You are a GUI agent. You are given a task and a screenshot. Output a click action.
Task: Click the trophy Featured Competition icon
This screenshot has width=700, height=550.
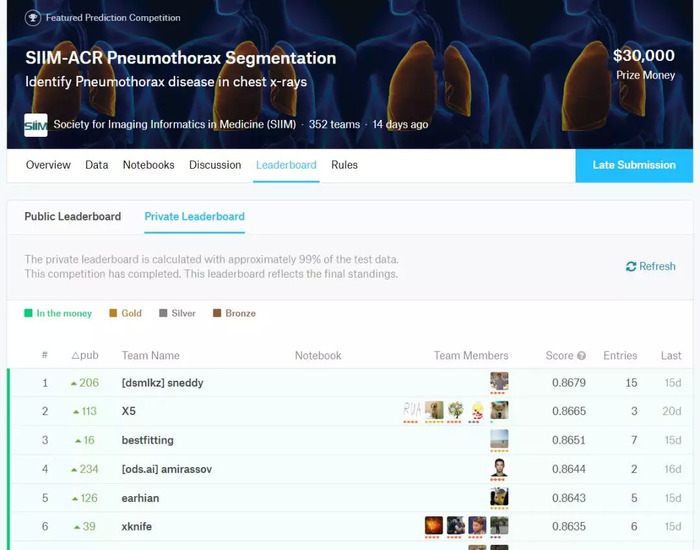click(x=33, y=18)
